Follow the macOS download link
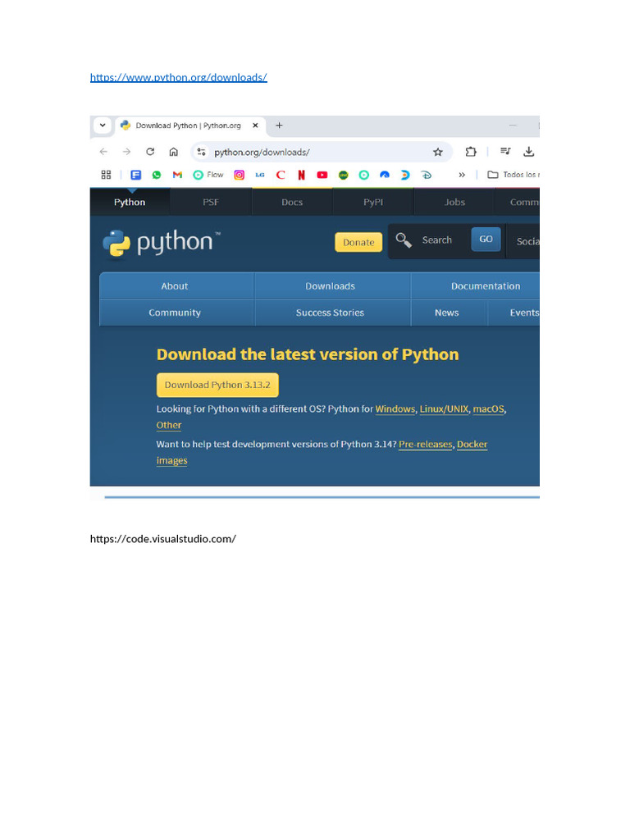Viewport: 630px width, 840px height. coord(488,409)
